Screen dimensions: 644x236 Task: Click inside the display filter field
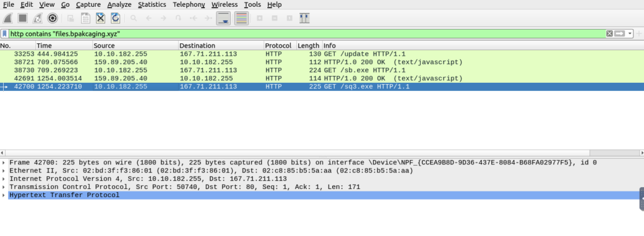pyautogui.click(x=307, y=34)
